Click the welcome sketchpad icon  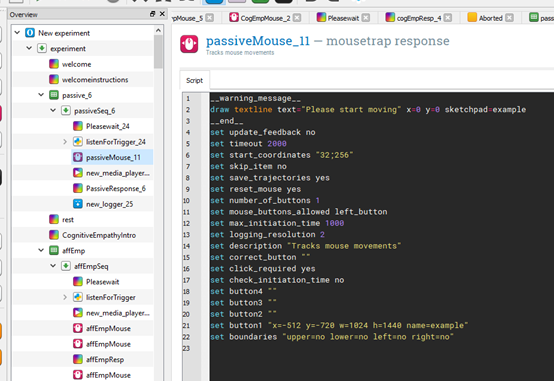tap(54, 64)
